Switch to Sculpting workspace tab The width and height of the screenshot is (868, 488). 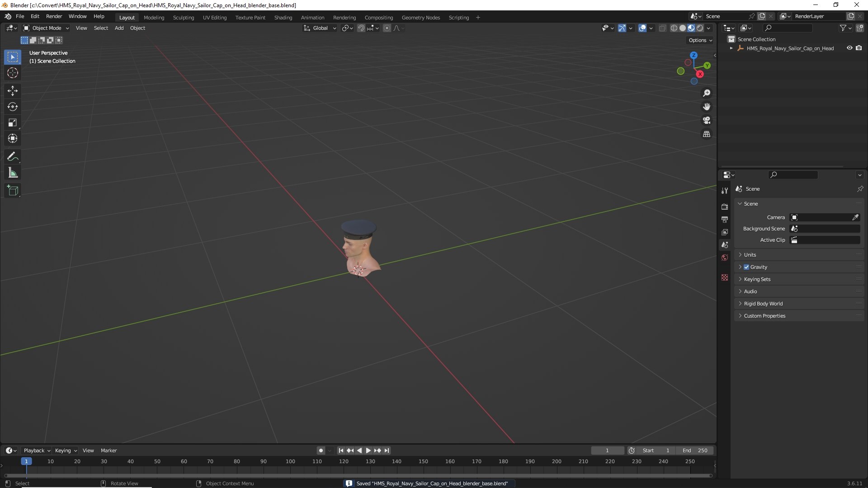coord(183,18)
